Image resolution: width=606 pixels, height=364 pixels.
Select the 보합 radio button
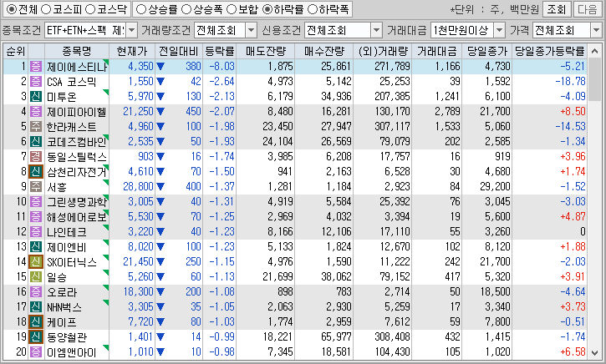click(x=232, y=9)
